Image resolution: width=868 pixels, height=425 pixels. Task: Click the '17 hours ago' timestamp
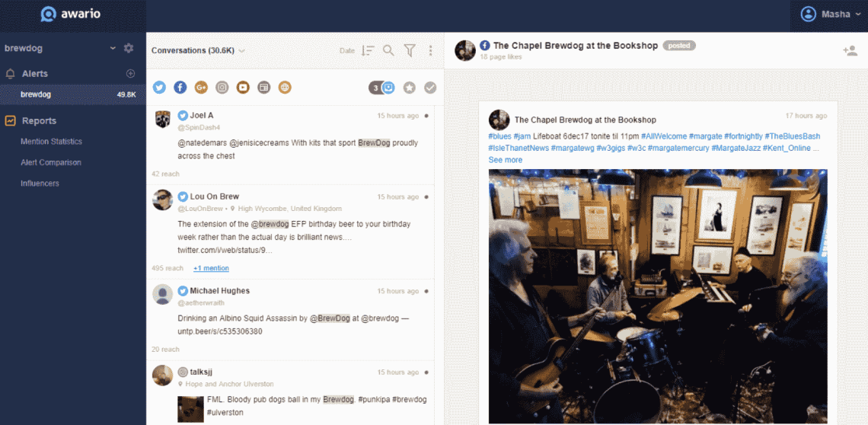806,116
